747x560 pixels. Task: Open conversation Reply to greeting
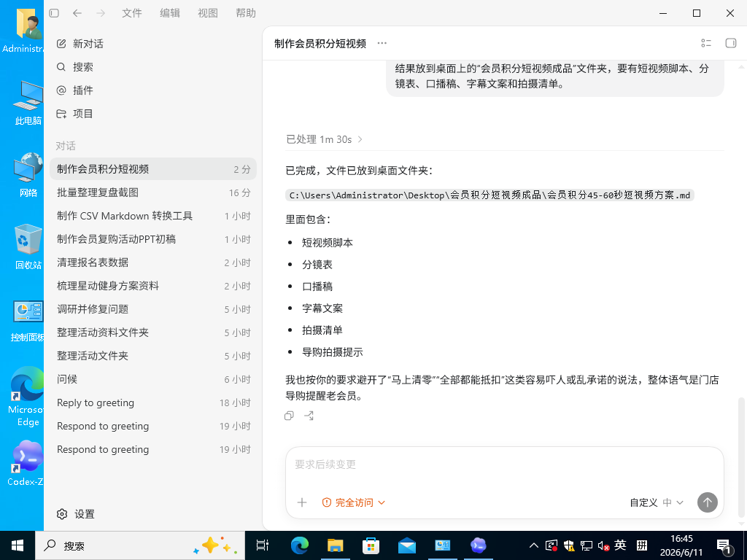[x=153, y=402]
